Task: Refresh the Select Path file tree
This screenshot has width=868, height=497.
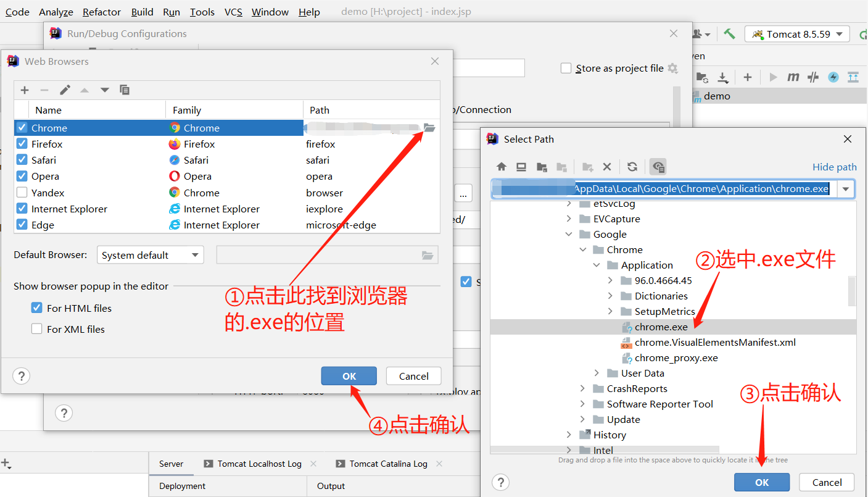Action: [x=632, y=167]
